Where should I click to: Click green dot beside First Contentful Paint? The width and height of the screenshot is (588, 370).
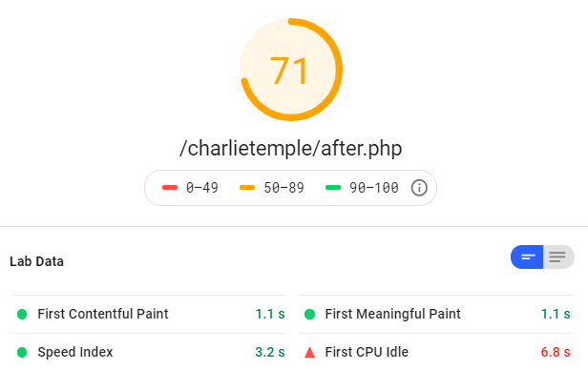(22, 314)
